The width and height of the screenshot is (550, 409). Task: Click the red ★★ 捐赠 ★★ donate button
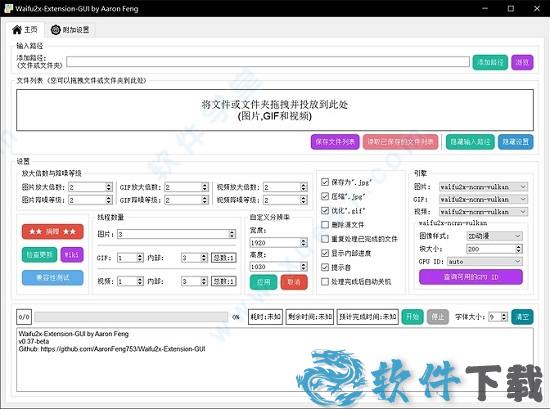(53, 232)
